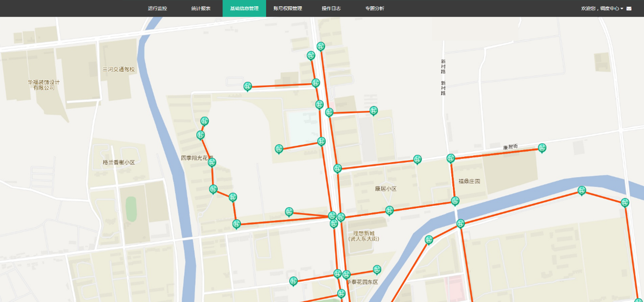Expand the 欢迎您，调度中心 user dropdown
This screenshot has width=644, height=302.
pyautogui.click(x=602, y=8)
